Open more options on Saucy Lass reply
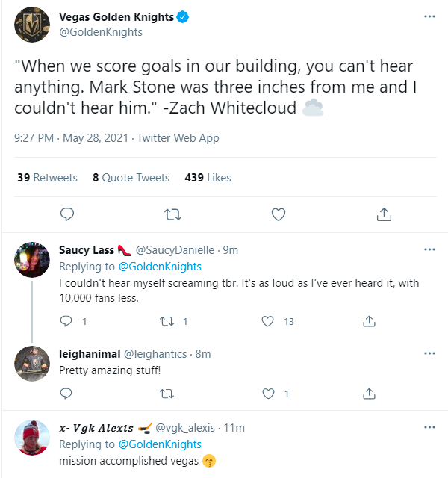The image size is (448, 478). pos(429,249)
